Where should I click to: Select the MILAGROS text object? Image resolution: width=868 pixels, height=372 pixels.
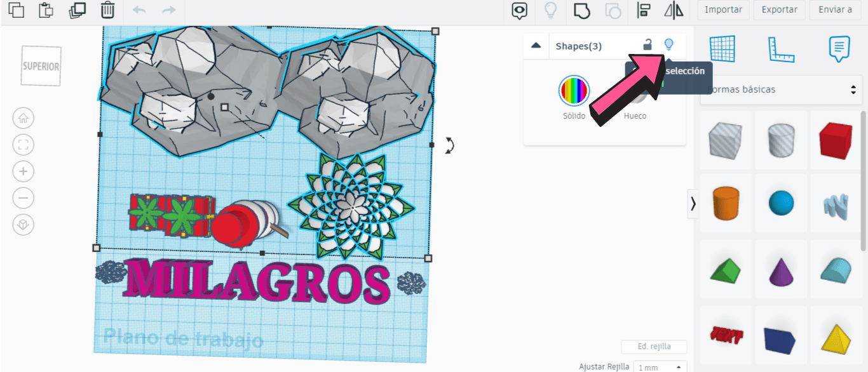click(x=257, y=281)
